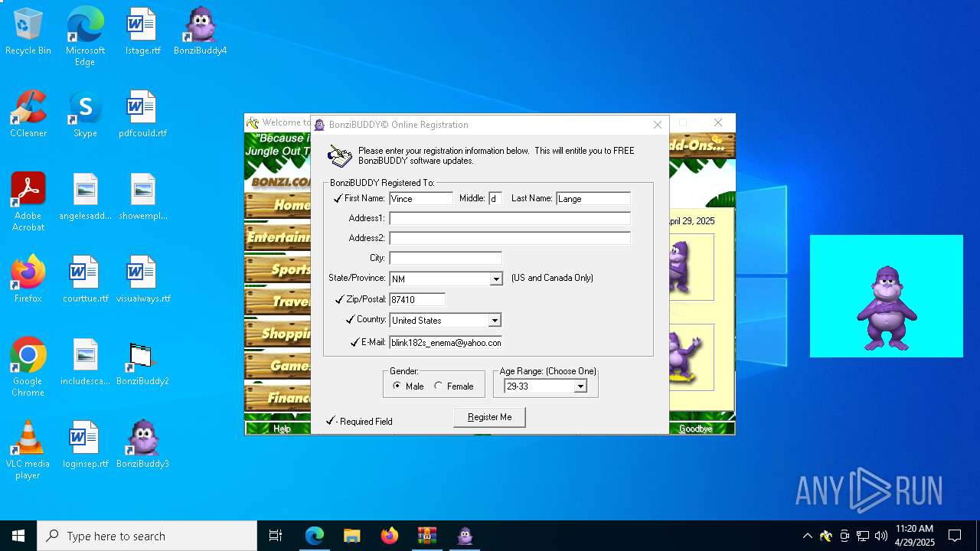Screen dimensions: 980x551
Task: Click the Register Me button
Action: pos(490,417)
